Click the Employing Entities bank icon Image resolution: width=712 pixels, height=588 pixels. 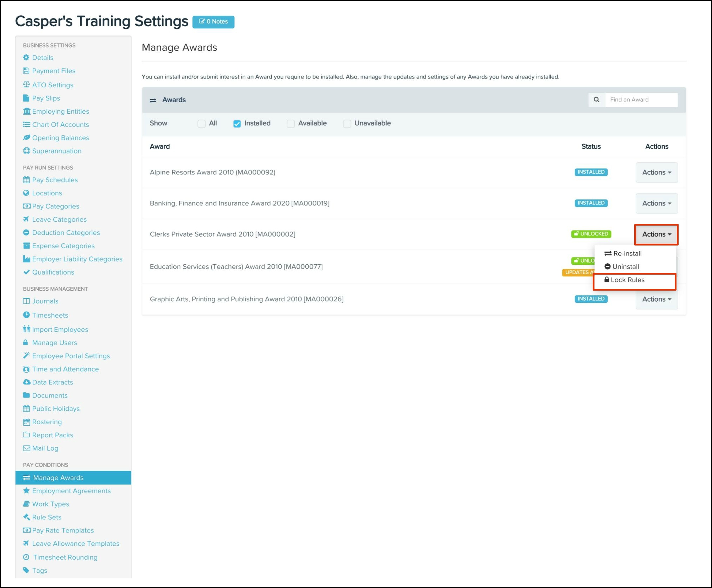coord(26,111)
